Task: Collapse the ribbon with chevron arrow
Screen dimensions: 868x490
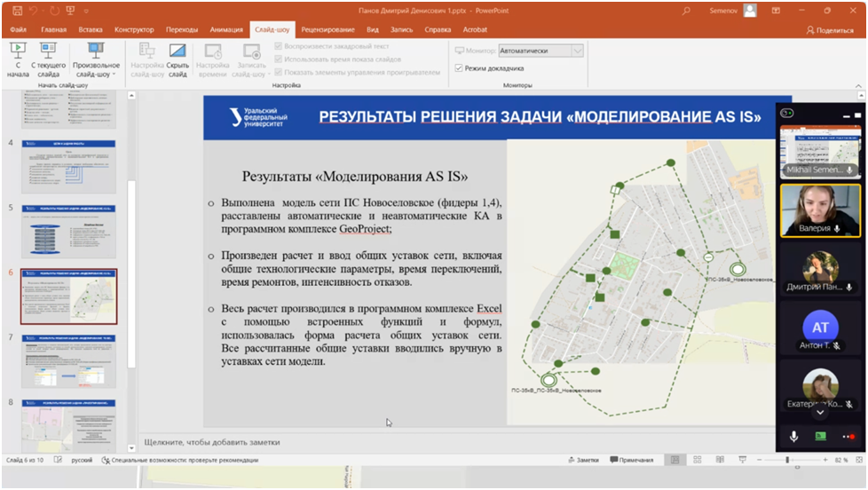Action: click(858, 86)
